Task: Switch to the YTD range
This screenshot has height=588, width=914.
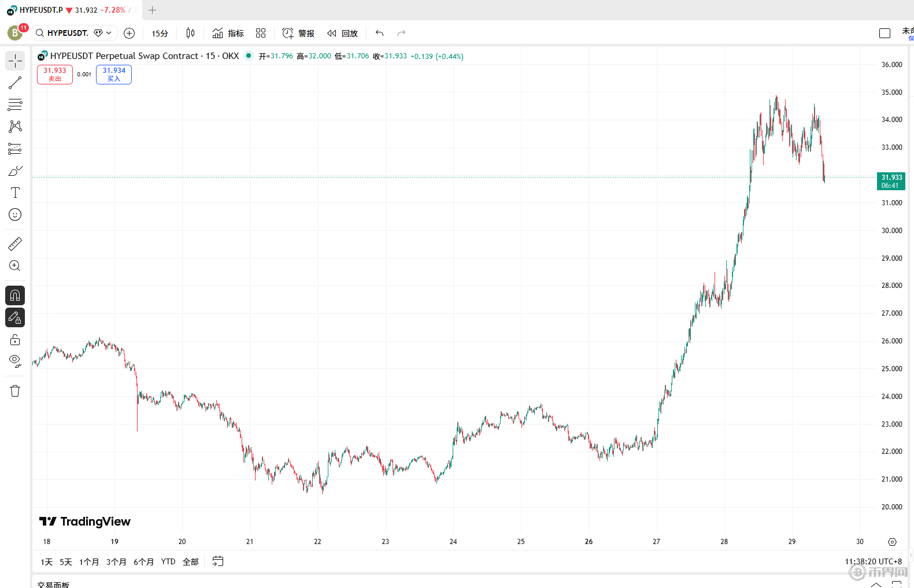Action: point(168,562)
